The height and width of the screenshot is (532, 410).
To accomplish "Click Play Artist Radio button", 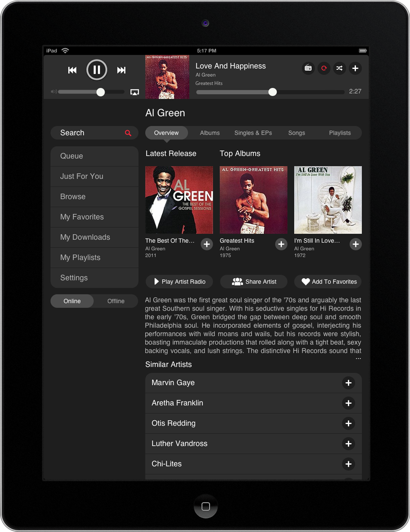I will coord(179,282).
